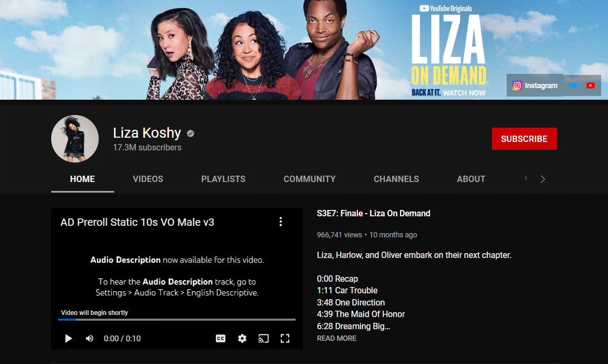608x364 pixels.
Task: Click Liza Koshy's channel avatar
Action: [75, 139]
